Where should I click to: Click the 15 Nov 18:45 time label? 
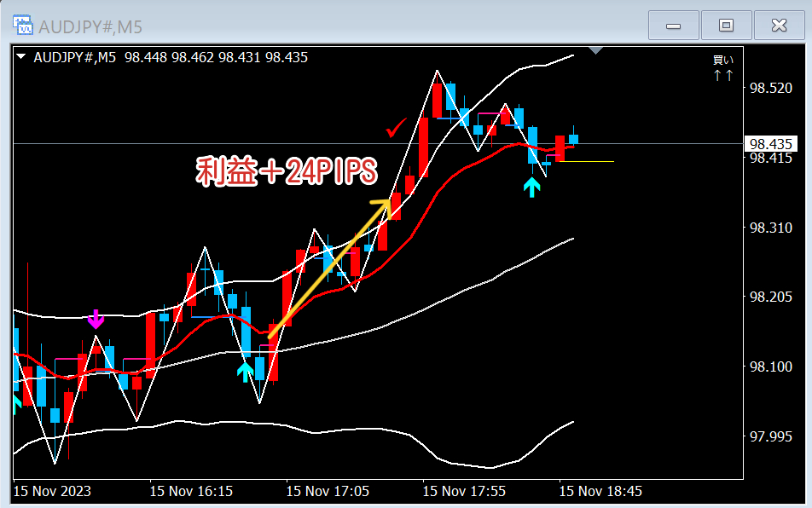(600, 491)
